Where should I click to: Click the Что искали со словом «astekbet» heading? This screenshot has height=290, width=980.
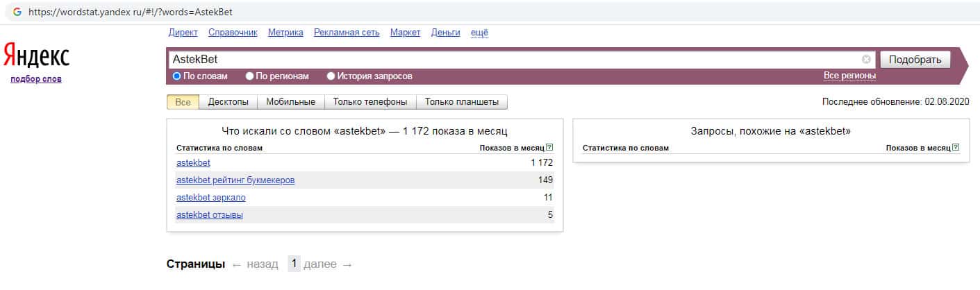365,130
